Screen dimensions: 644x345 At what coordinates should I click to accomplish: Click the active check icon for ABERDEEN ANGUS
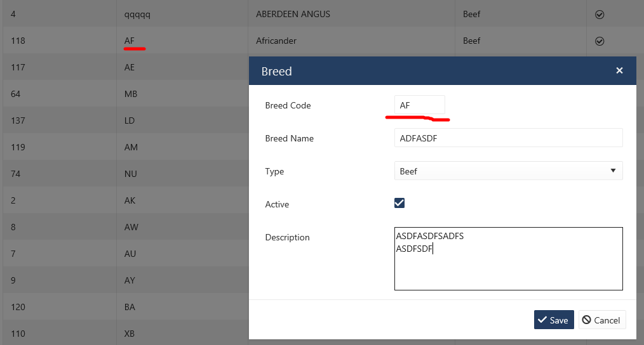[x=599, y=14]
